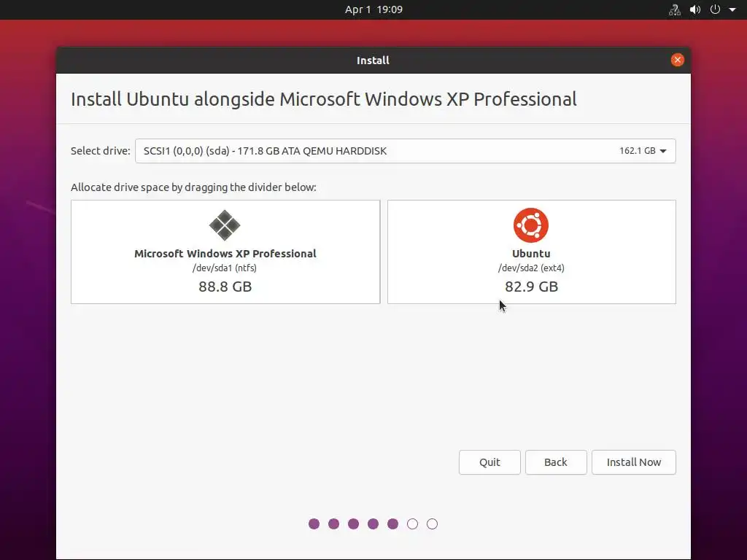Click the Install Now button
The width and height of the screenshot is (747, 560).
tap(634, 462)
